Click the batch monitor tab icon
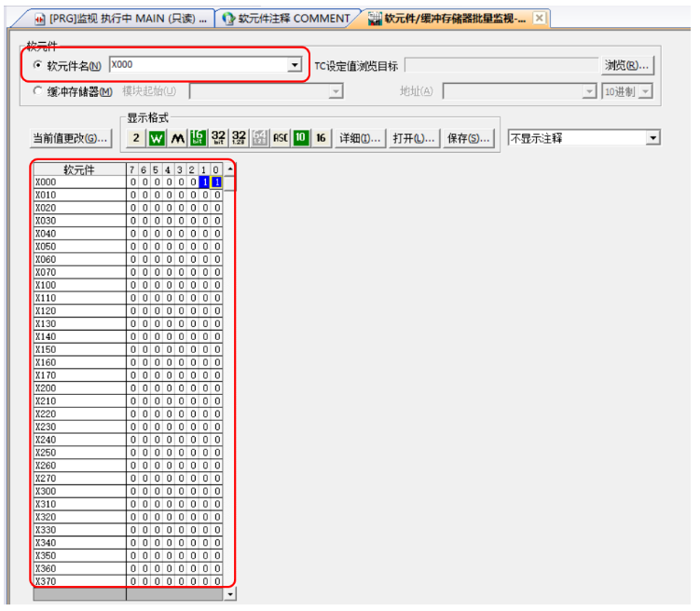The image size is (700, 611). pyautogui.click(x=375, y=19)
